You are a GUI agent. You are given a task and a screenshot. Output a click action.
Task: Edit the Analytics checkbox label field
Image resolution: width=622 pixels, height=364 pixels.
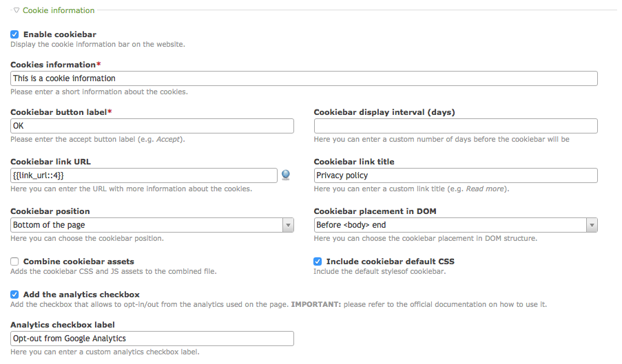pyautogui.click(x=152, y=339)
